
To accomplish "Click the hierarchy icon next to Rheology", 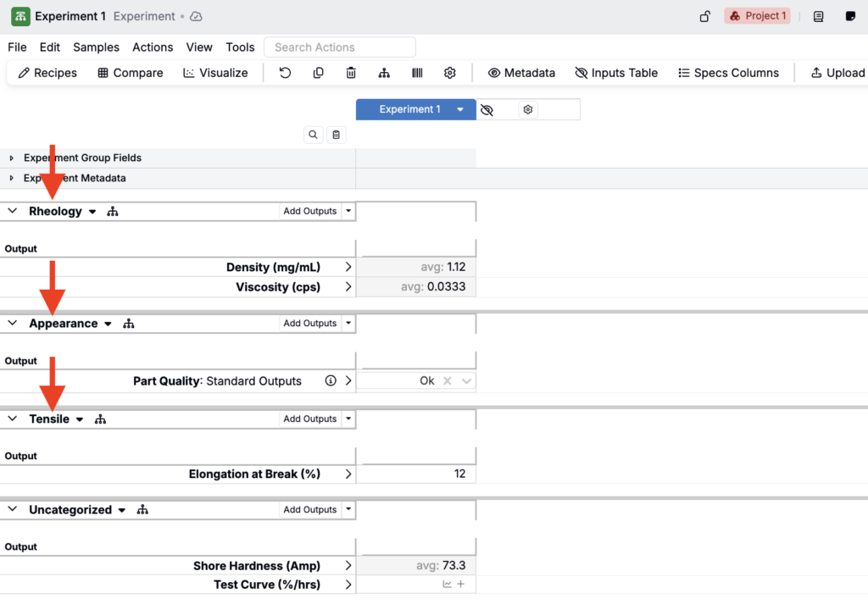I will (113, 212).
